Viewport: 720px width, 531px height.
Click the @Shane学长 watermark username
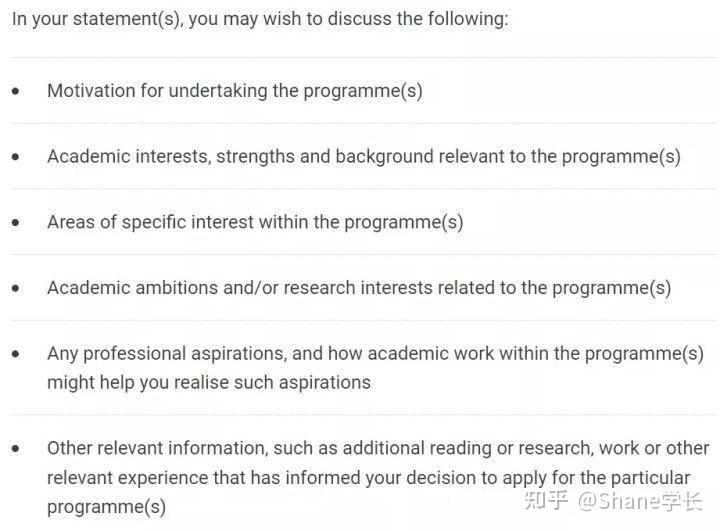point(641,498)
